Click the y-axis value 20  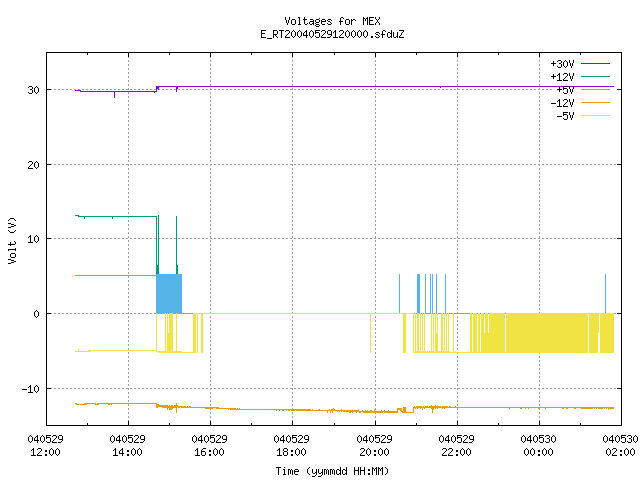pos(33,165)
